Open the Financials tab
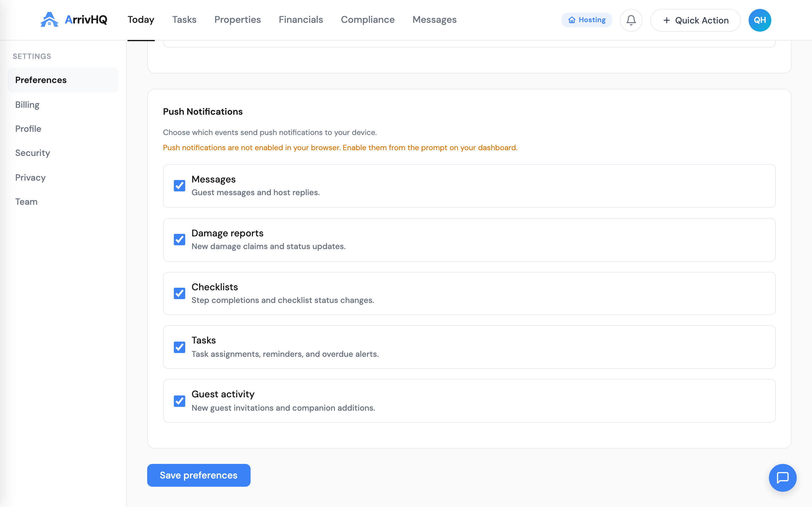The width and height of the screenshot is (812, 507). coord(301,20)
